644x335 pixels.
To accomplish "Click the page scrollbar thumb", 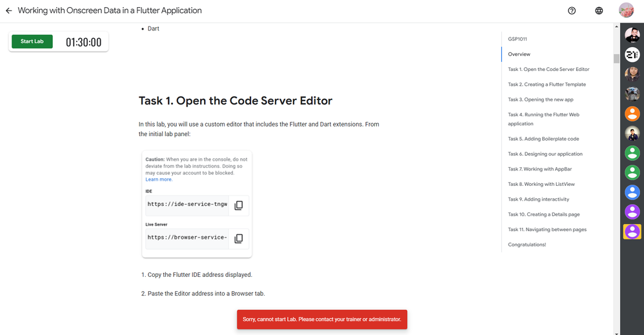I will click(616, 59).
